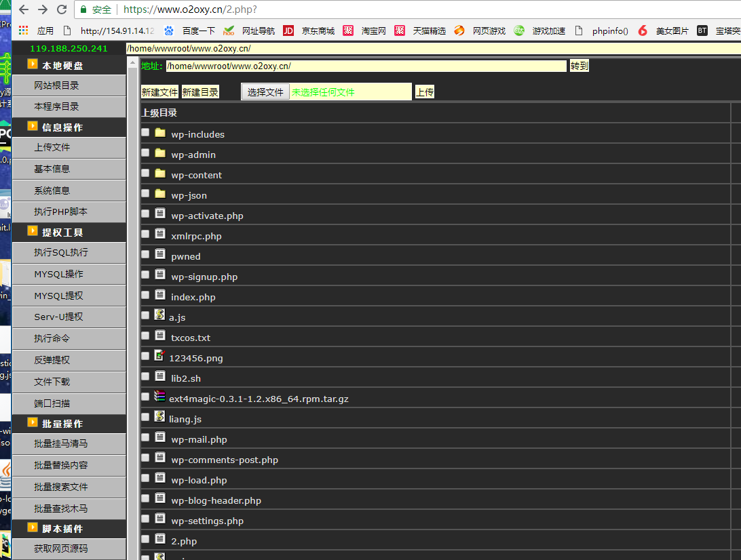Click the 选择文件 choose file button
The image size is (741, 560).
(265, 92)
